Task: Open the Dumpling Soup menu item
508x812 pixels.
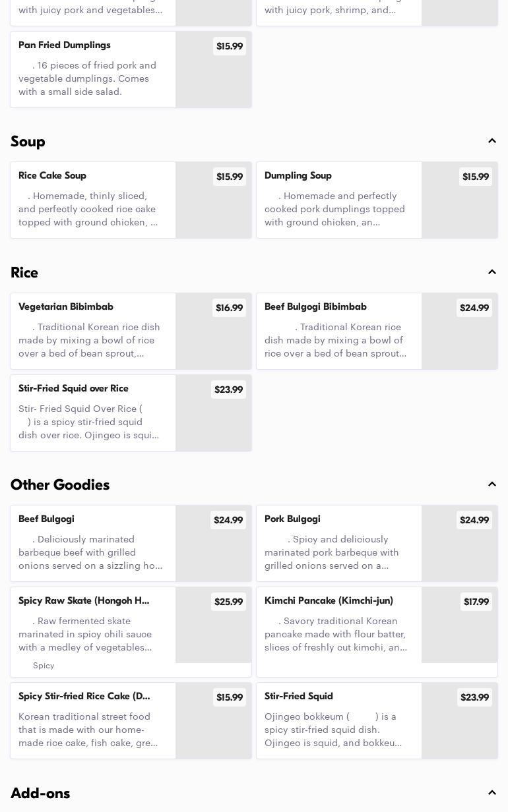Action: pyautogui.click(x=377, y=200)
